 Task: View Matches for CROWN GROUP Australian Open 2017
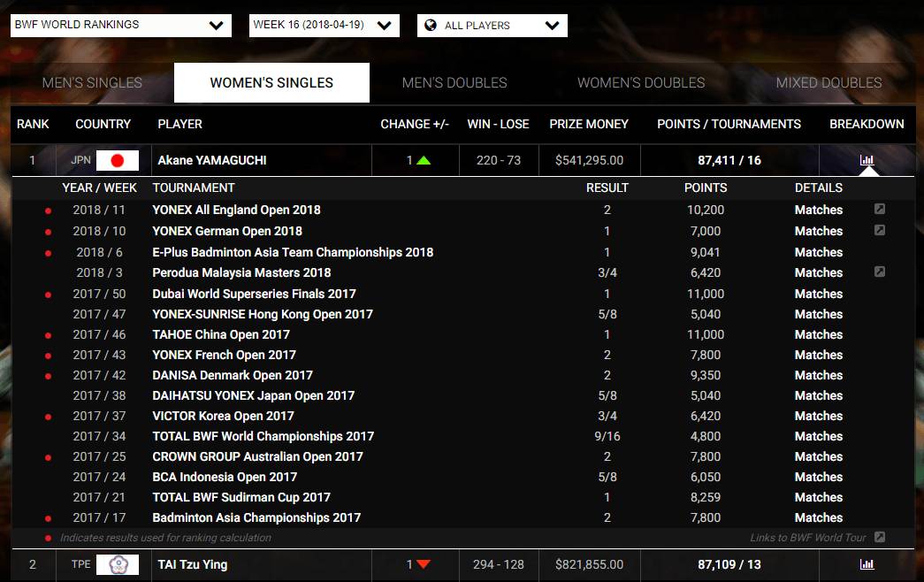click(819, 456)
